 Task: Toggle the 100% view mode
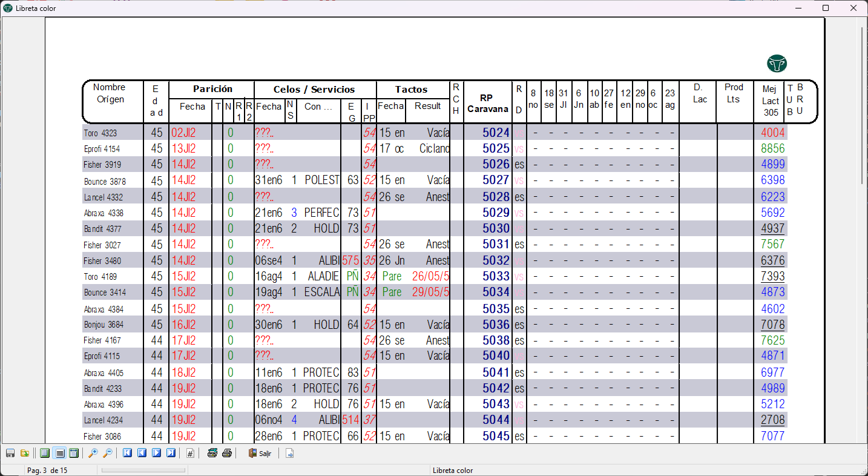pyautogui.click(x=59, y=453)
